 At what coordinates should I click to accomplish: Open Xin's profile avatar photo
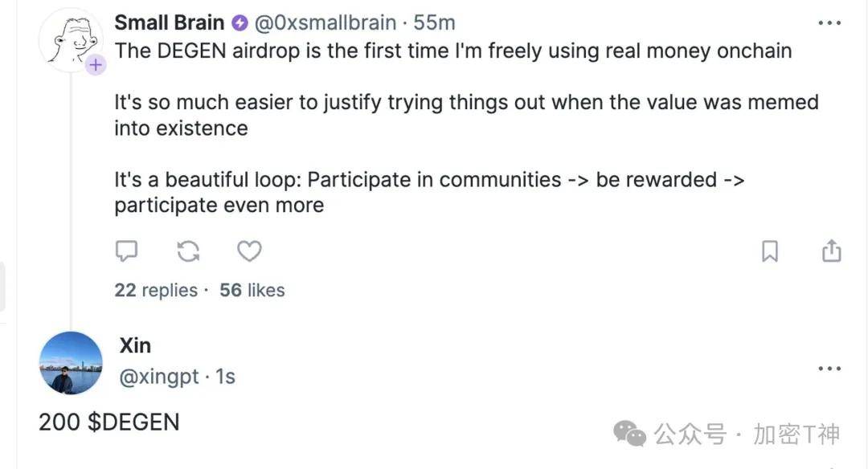[71, 363]
